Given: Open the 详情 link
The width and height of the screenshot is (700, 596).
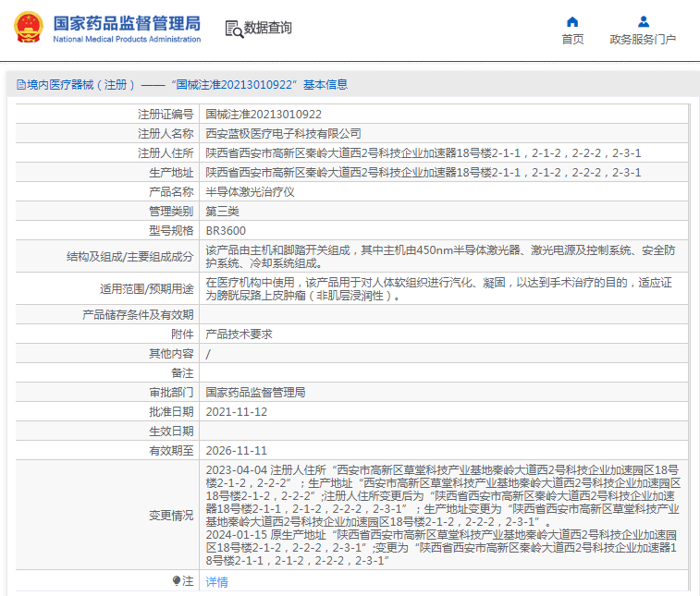Looking at the screenshot, I should click(x=216, y=582).
